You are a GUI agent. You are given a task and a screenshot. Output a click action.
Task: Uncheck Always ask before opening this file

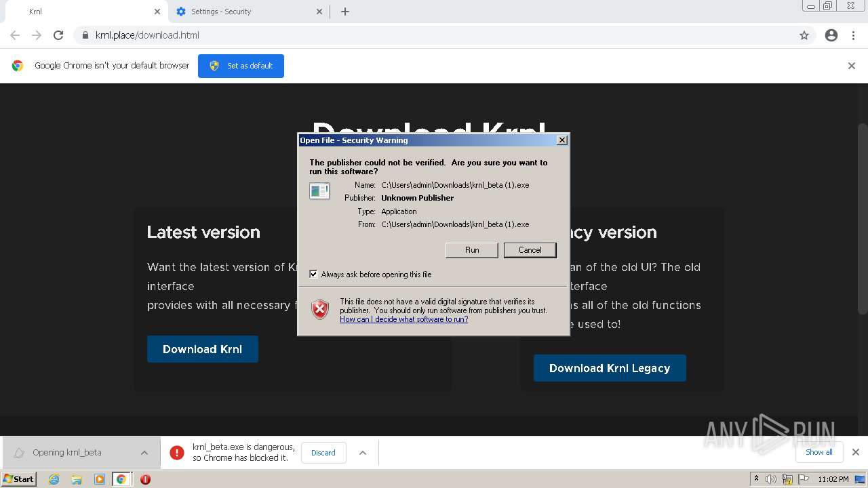click(313, 274)
